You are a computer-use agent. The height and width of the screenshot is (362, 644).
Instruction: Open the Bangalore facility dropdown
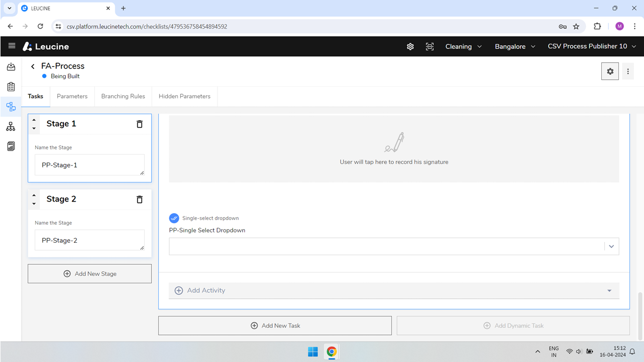pos(515,46)
